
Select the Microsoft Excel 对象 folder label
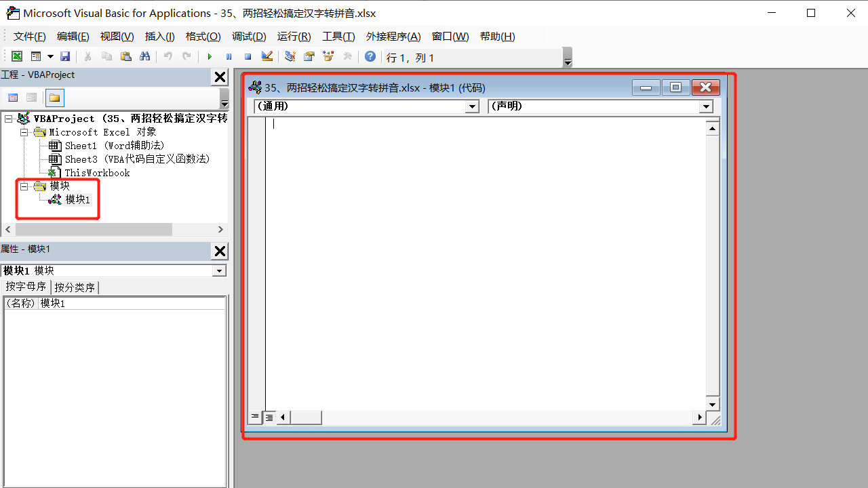(x=102, y=132)
